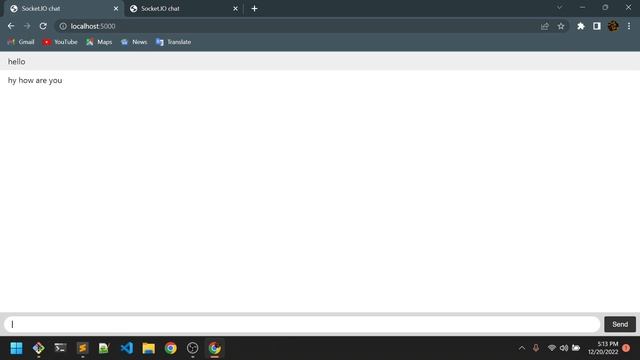Open the Git taskbar app

tap(38, 348)
